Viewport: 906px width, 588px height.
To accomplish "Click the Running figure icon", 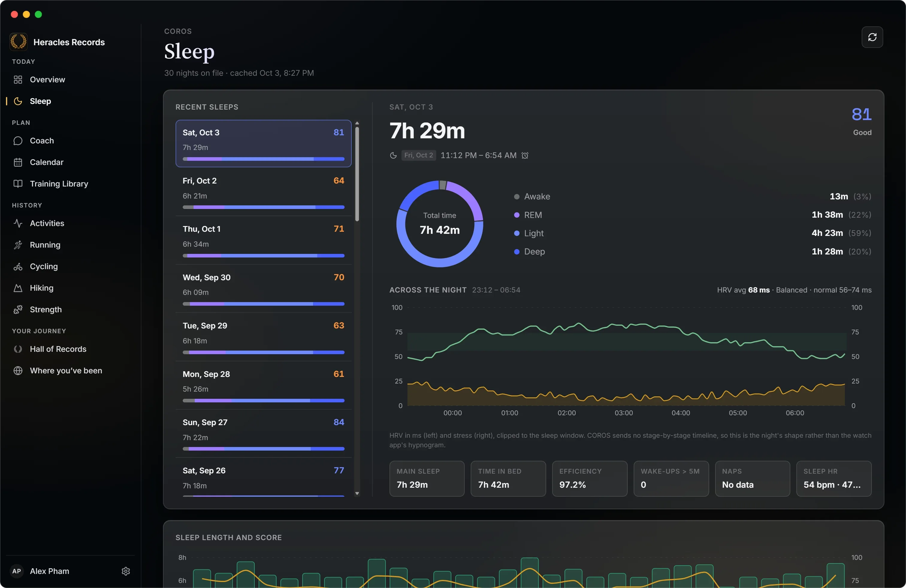I will tap(18, 245).
